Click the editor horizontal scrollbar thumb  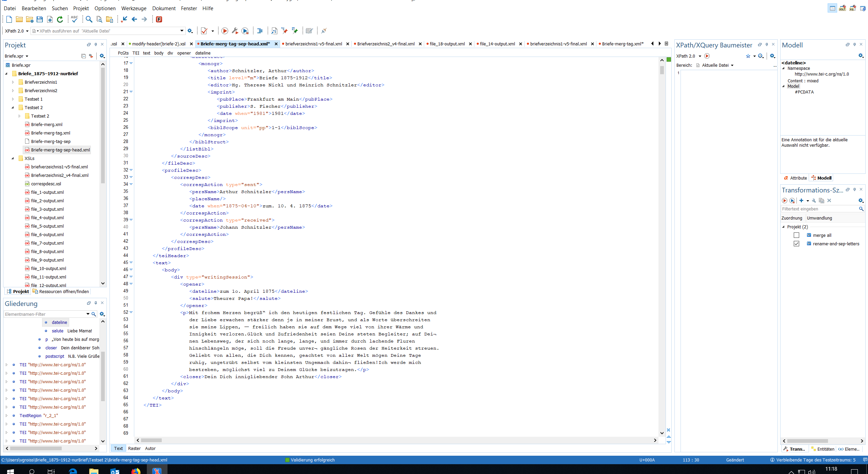(151, 440)
